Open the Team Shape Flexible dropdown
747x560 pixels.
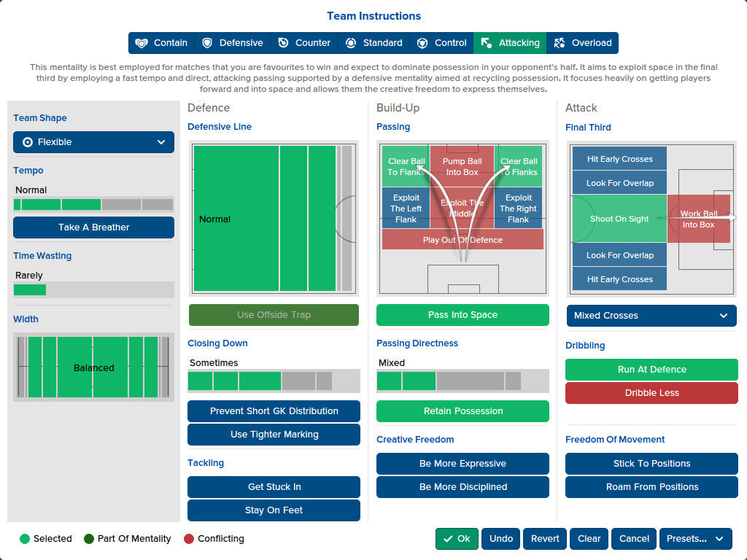click(x=94, y=142)
